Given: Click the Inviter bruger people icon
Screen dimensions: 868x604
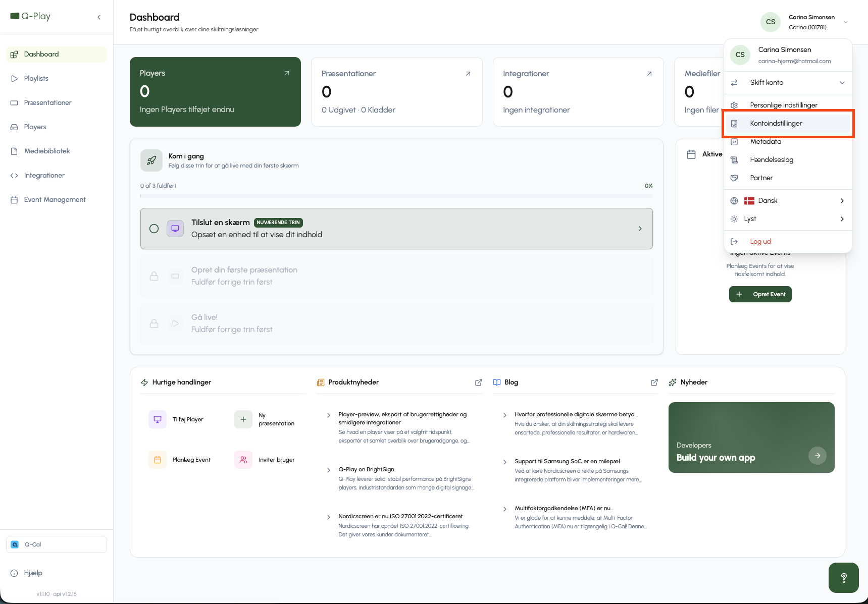Looking at the screenshot, I should click(x=243, y=460).
